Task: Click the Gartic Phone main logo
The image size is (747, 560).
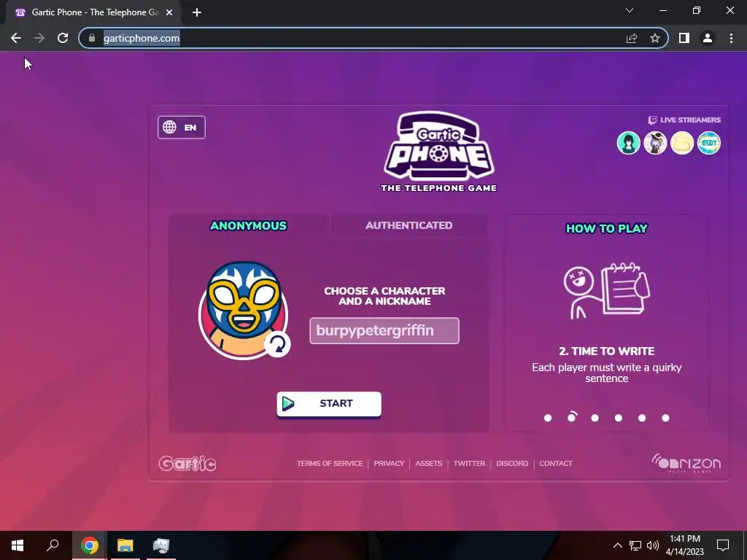Action: [438, 152]
